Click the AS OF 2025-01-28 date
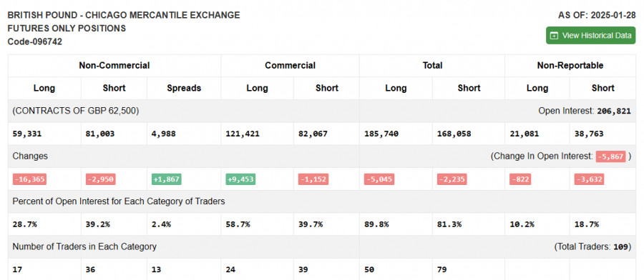This screenshot has width=644, height=280. point(597,16)
